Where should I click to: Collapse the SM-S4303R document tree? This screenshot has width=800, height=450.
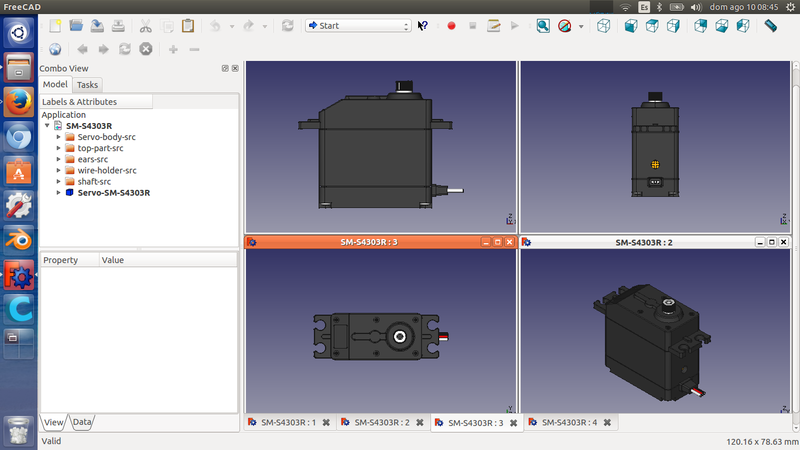pos(47,126)
